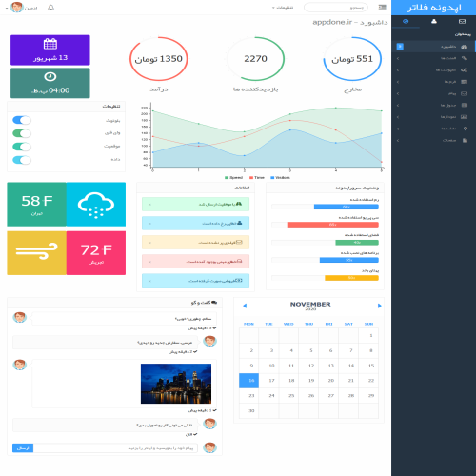Switch to the sidebar dashboard-gauge tab
This screenshot has height=476, width=476.
(x=406, y=22)
